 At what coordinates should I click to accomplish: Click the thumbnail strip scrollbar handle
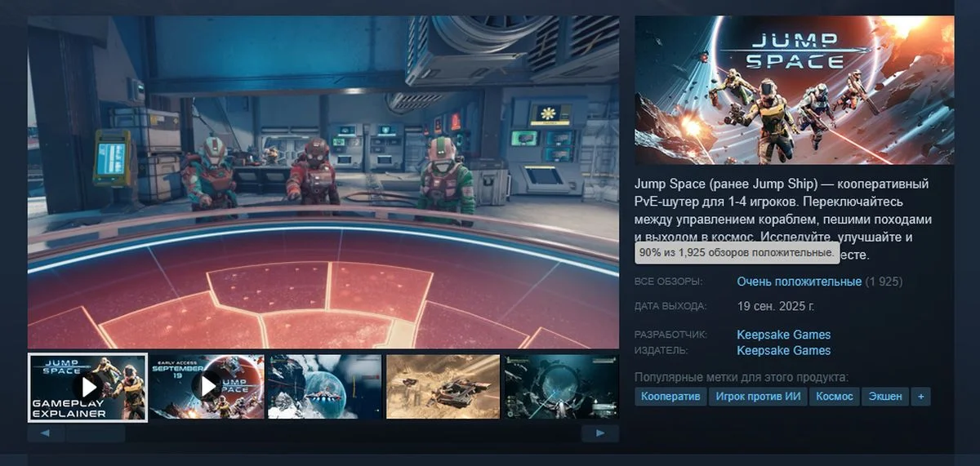[96, 433]
